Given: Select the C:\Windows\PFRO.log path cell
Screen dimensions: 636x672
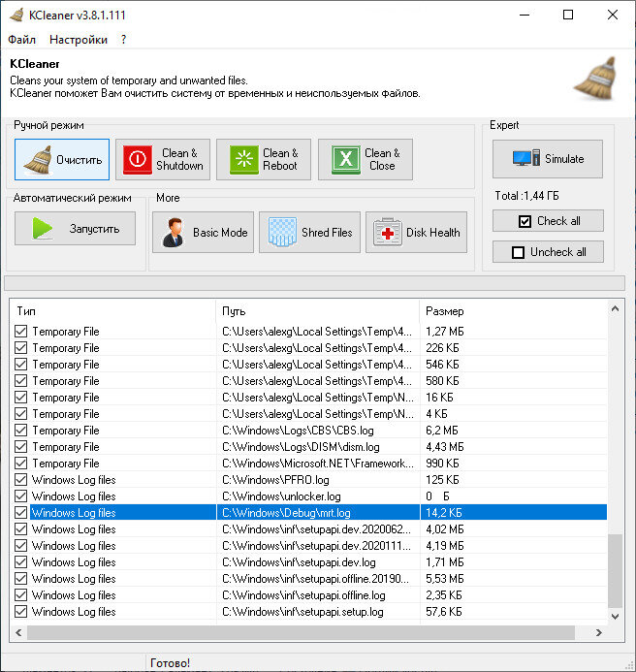Looking at the screenshot, I should (275, 480).
